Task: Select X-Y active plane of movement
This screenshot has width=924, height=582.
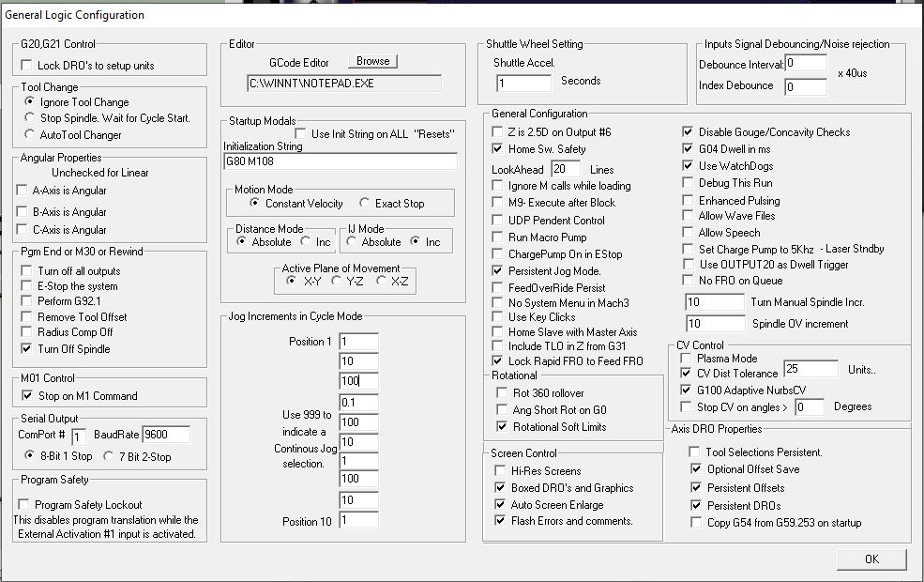Action: click(291, 281)
